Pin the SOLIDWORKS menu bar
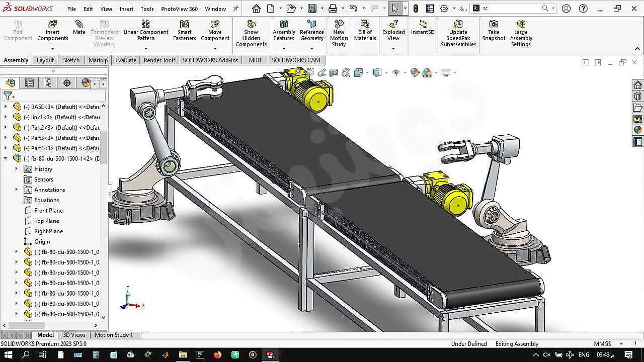This screenshot has width=644, height=362. pos(235,9)
